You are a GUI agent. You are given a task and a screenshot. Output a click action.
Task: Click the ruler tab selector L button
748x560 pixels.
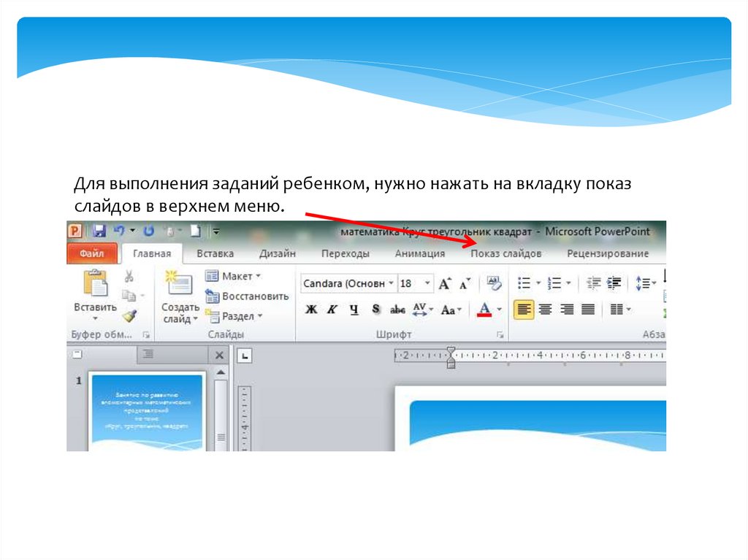(245, 356)
